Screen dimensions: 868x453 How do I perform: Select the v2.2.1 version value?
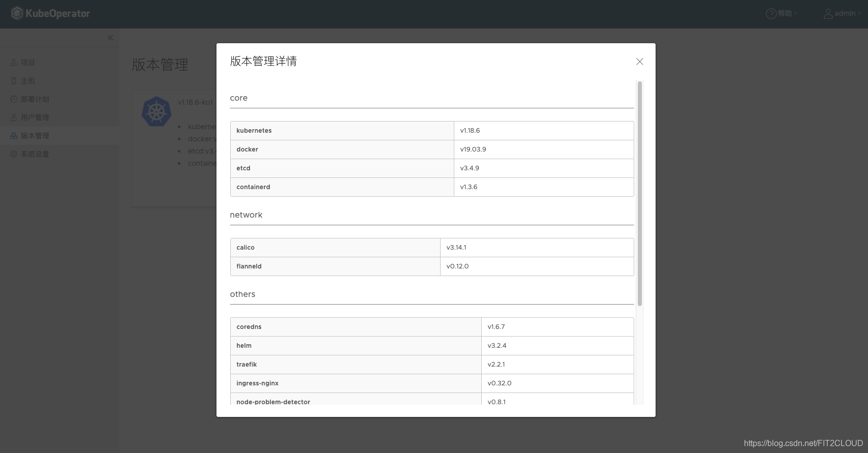496,365
